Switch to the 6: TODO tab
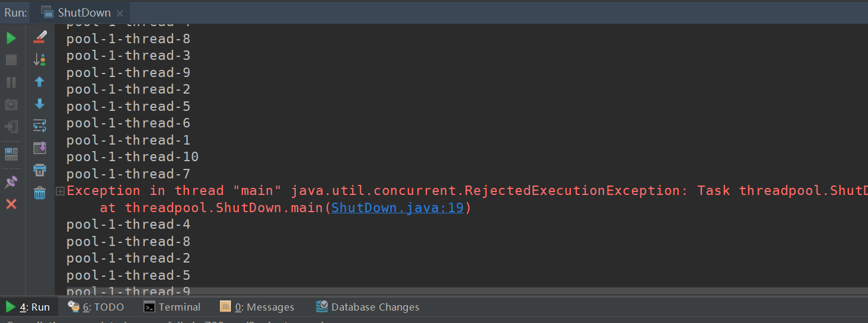Image resolution: width=868 pixels, height=323 pixels. (96, 307)
